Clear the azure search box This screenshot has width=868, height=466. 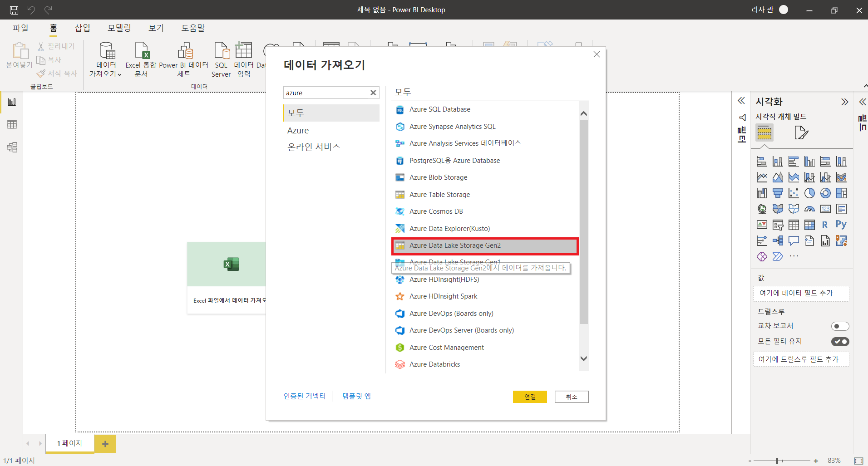[373, 93]
